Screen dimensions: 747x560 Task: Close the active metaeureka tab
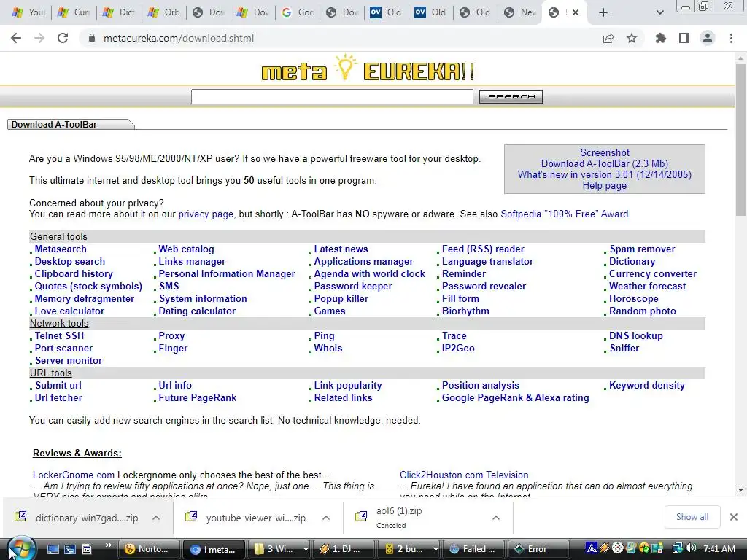[576, 12]
